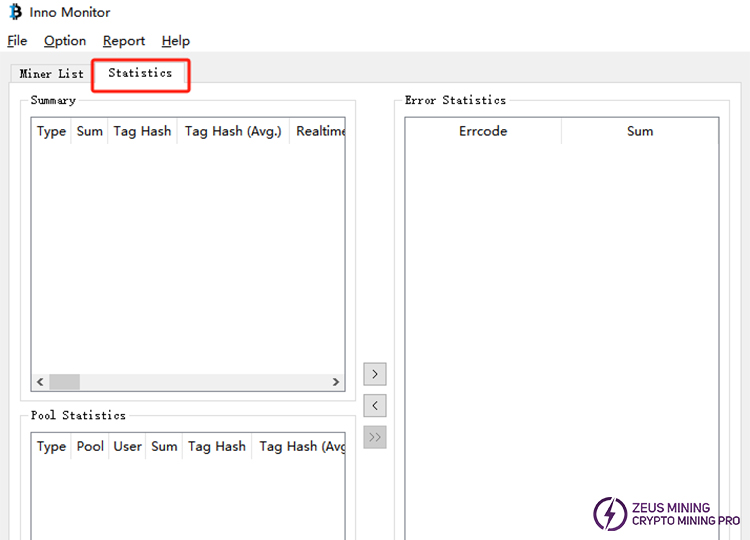
Task: Open the Option menu
Action: pyautogui.click(x=65, y=41)
